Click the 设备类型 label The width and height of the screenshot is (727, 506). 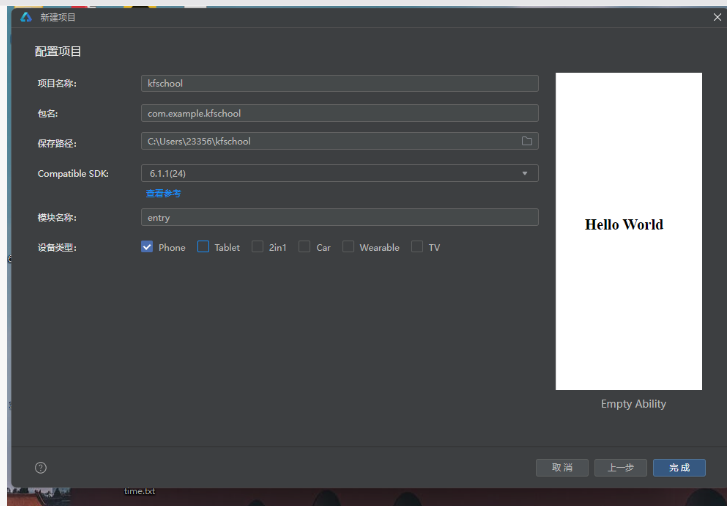57,248
